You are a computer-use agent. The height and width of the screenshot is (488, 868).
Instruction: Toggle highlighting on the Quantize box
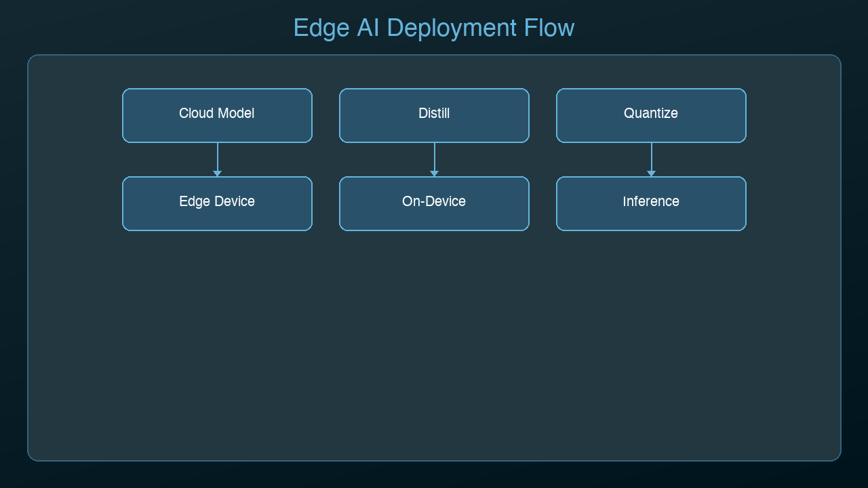[x=651, y=115]
